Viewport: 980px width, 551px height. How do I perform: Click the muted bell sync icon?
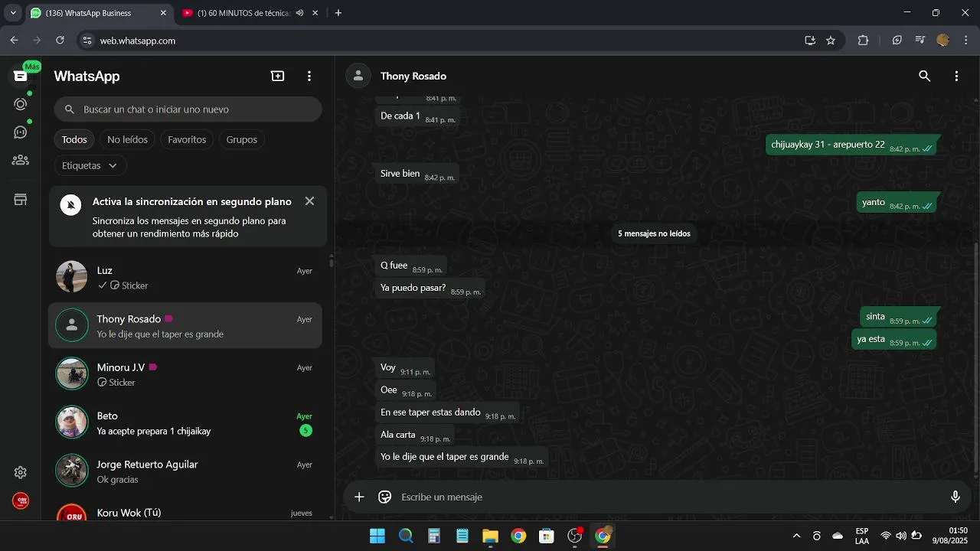click(70, 204)
